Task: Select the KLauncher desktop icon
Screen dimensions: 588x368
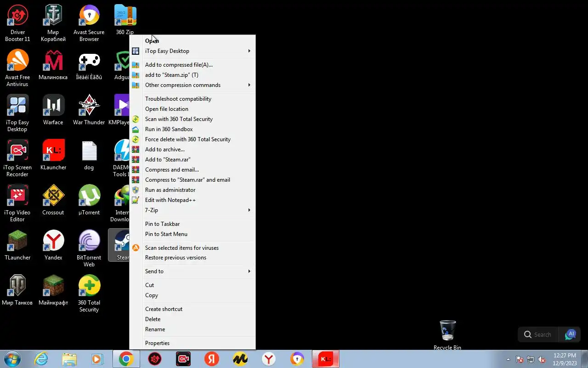Action: (x=53, y=155)
